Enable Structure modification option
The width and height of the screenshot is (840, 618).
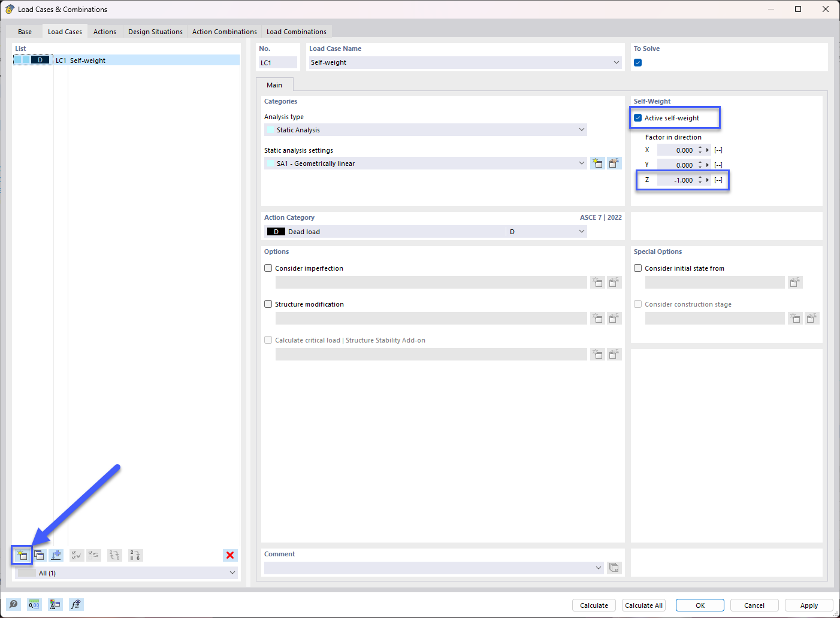point(268,304)
